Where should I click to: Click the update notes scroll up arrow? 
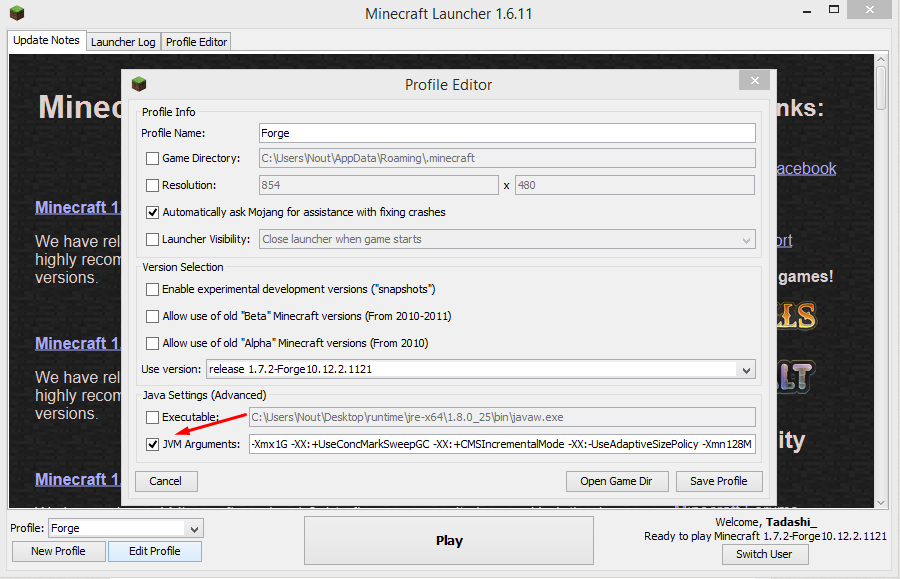click(881, 59)
